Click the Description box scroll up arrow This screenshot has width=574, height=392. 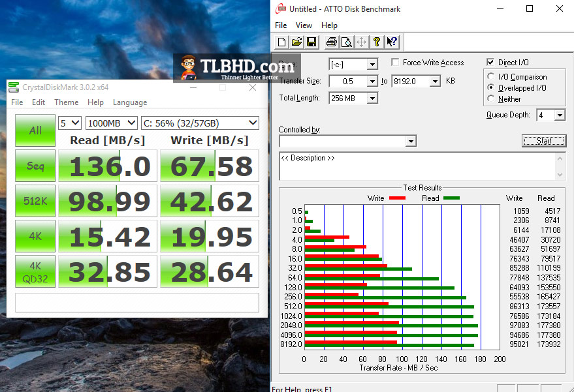(560, 158)
